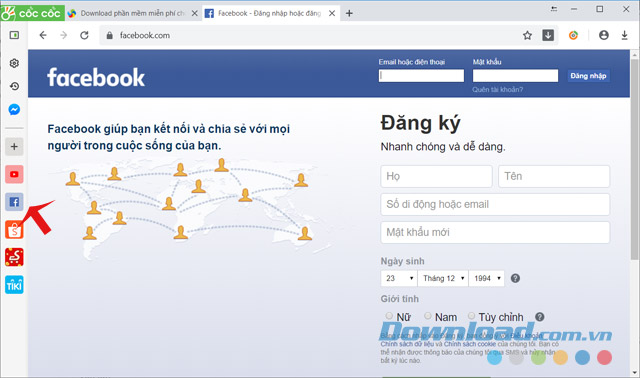Click the Số di động hoặc email field

tap(495, 205)
